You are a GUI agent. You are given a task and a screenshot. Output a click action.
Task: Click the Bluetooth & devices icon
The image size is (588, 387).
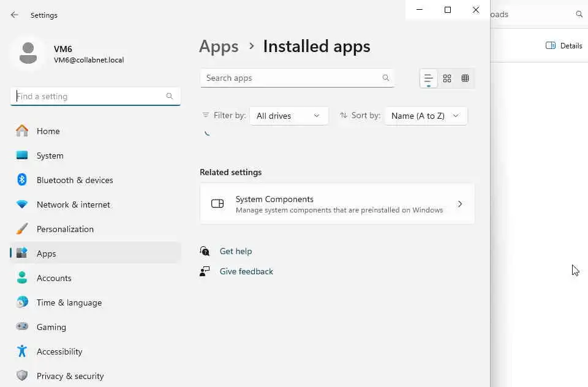click(x=22, y=180)
